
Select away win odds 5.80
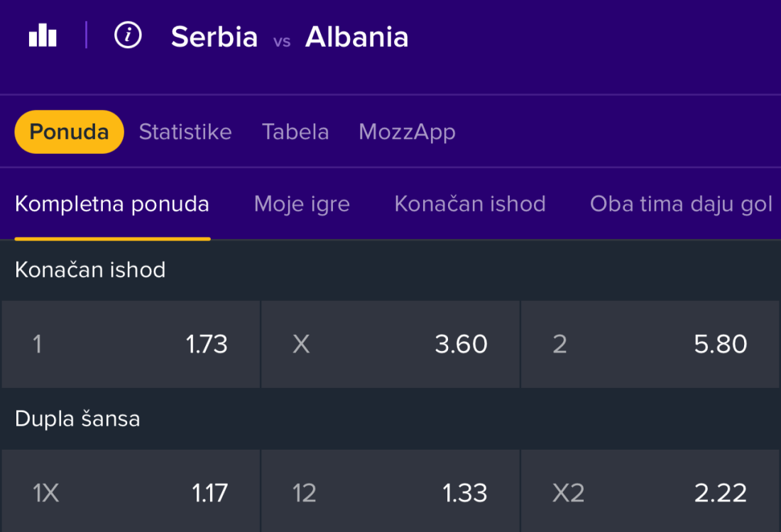650,345
